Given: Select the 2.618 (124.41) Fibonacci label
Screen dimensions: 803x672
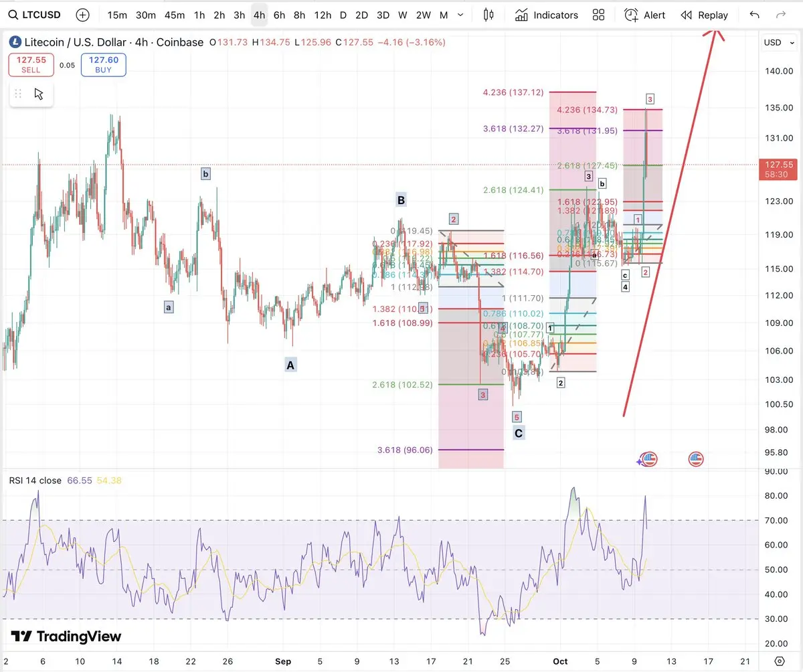Looking at the screenshot, I should coord(513,190).
